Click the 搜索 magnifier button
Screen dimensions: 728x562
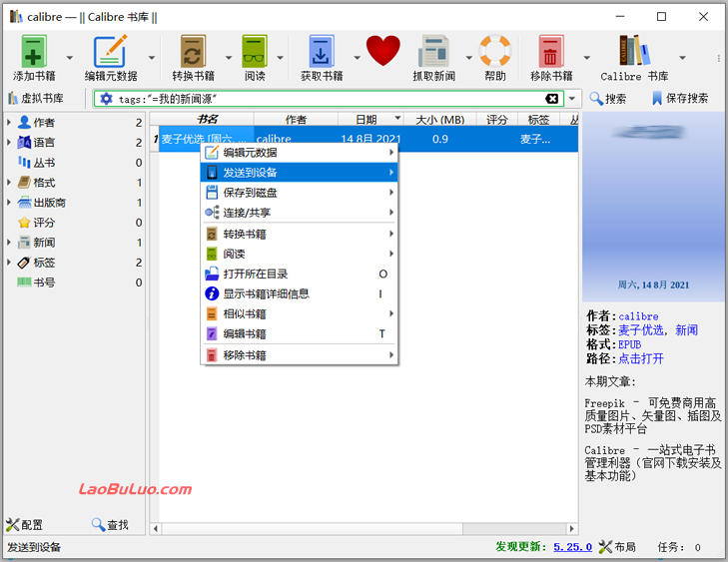click(x=608, y=99)
